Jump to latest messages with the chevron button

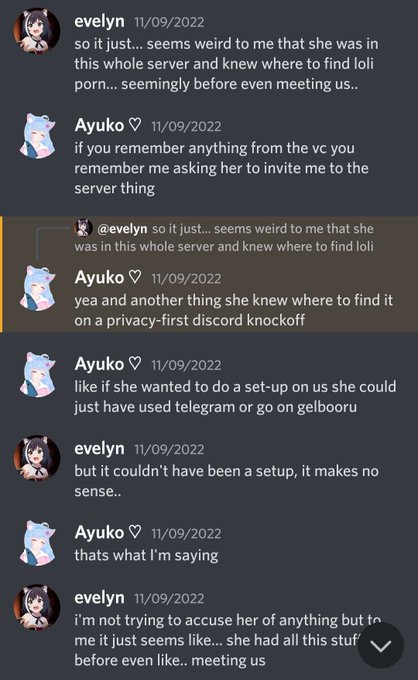(381, 646)
